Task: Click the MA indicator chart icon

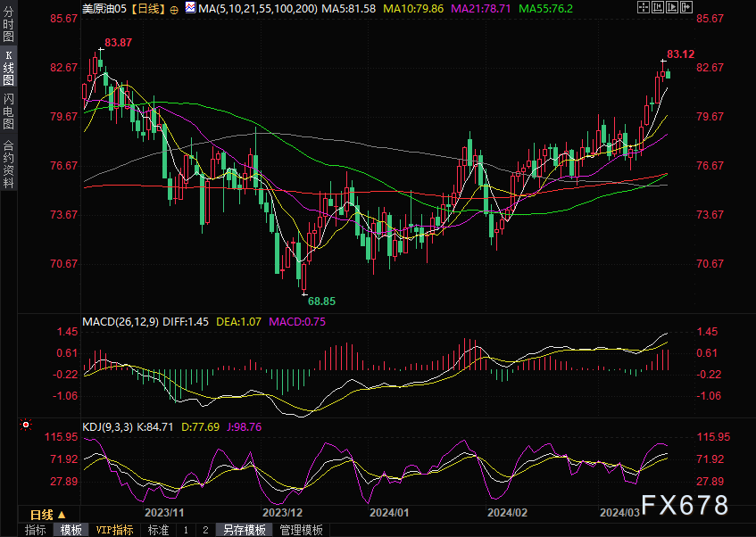Action: tap(190, 7)
